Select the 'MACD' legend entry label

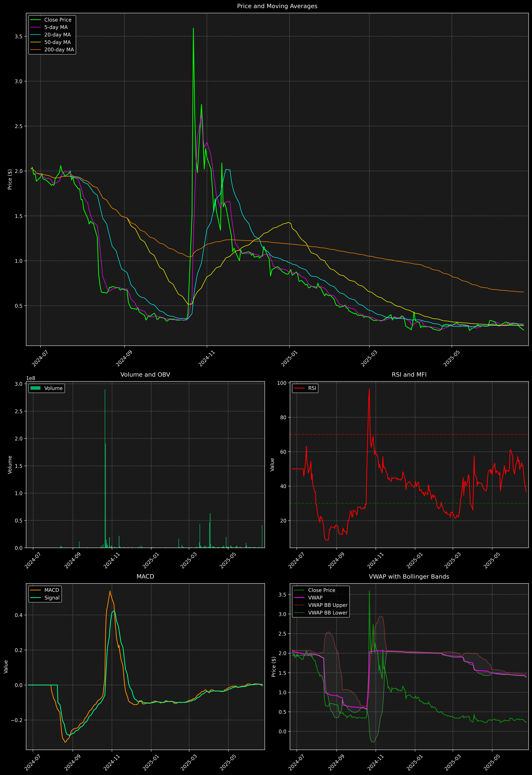(52, 590)
